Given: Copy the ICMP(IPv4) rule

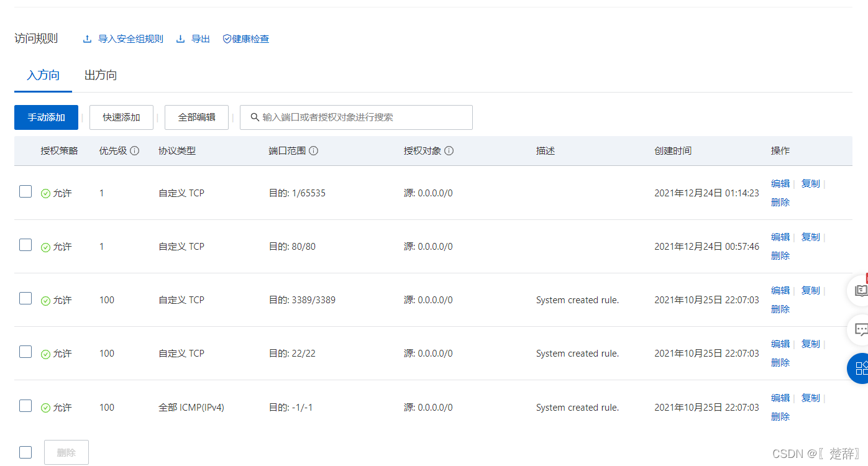Looking at the screenshot, I should tap(811, 398).
